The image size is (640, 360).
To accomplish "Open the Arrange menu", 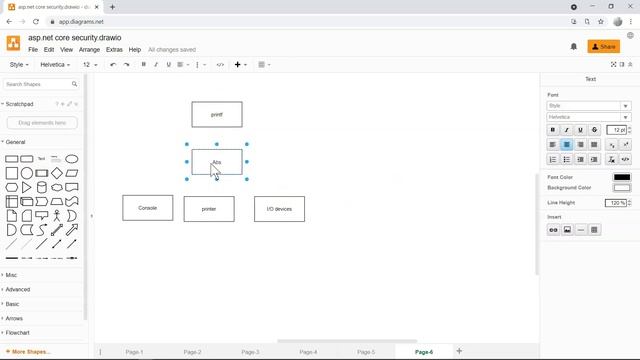I will coord(89,49).
